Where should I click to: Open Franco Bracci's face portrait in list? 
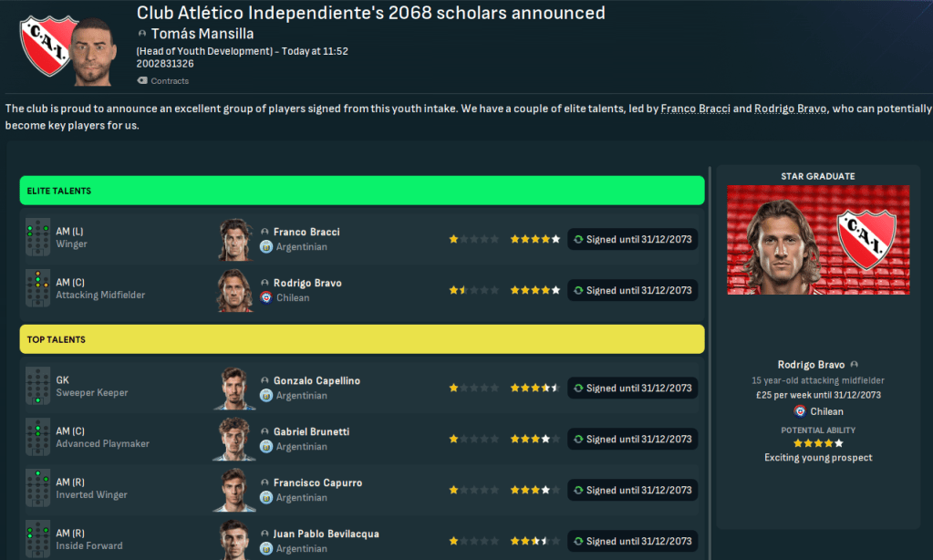click(x=235, y=239)
